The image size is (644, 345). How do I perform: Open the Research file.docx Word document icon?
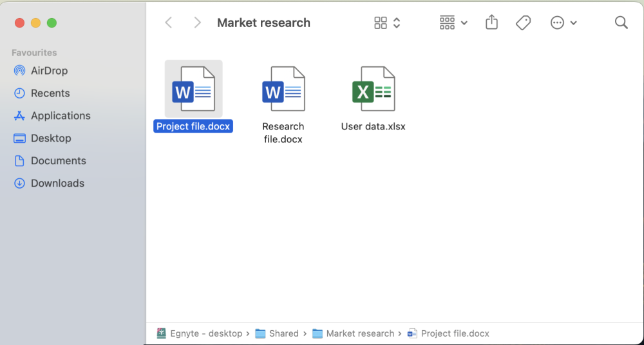(x=283, y=89)
